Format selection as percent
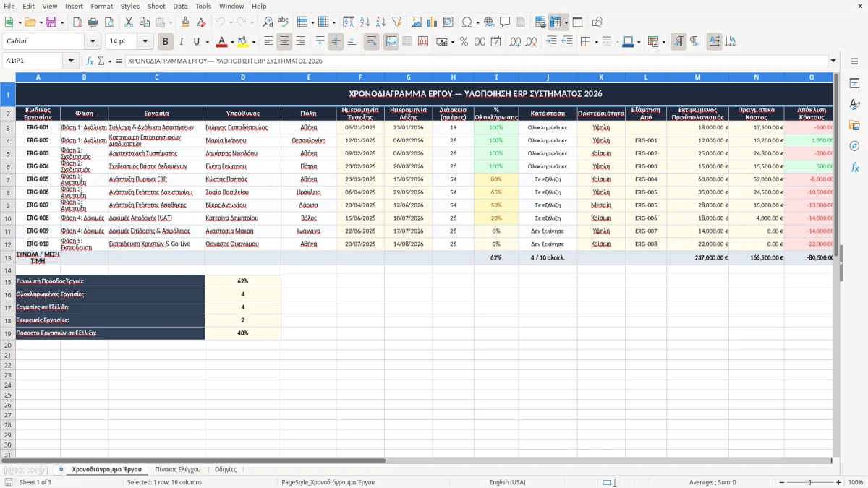The height and width of the screenshot is (488, 868). 464,42
